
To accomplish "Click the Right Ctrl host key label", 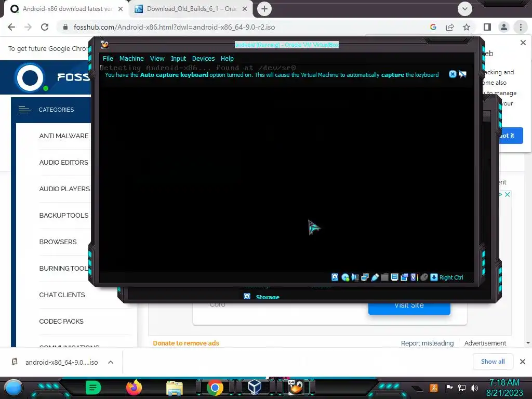I will pyautogui.click(x=451, y=277).
